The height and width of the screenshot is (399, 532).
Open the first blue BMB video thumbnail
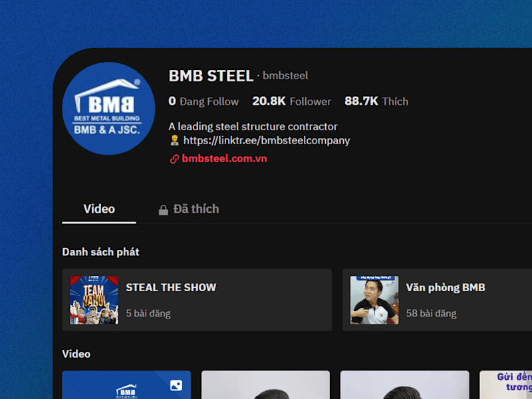[126, 385]
